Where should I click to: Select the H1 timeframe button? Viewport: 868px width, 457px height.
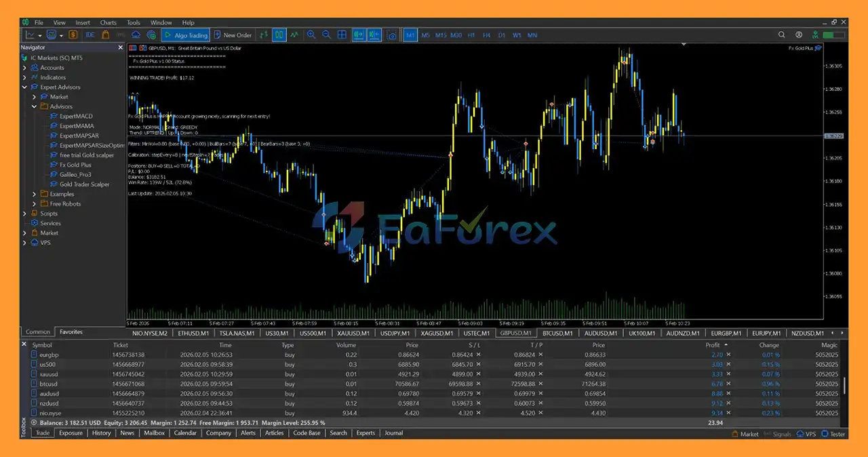471,35
